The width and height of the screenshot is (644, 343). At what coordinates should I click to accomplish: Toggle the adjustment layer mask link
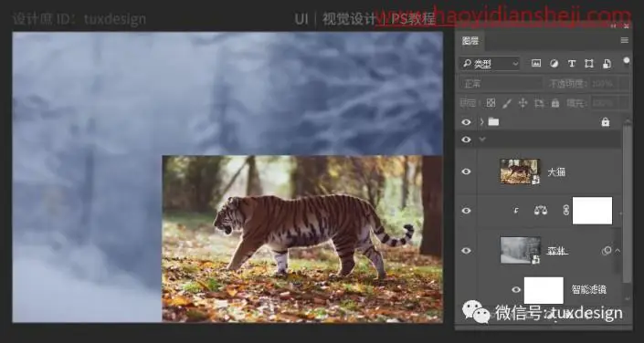pyautogui.click(x=565, y=211)
